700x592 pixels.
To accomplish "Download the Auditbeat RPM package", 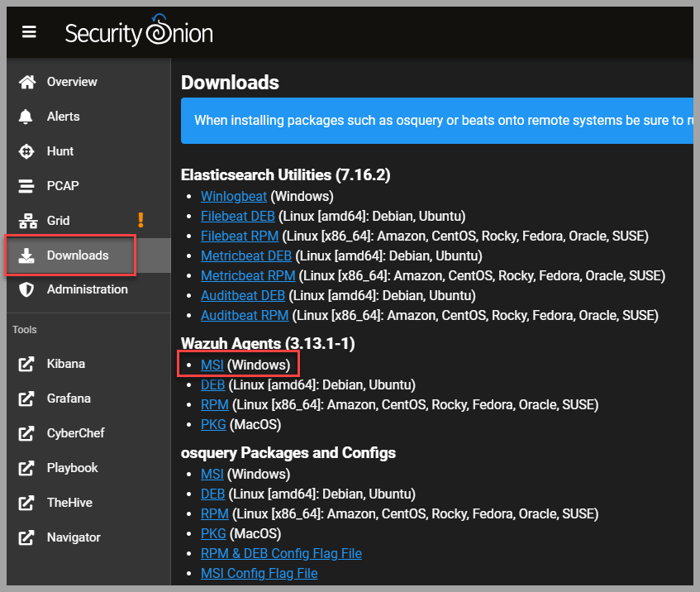I will [x=245, y=316].
